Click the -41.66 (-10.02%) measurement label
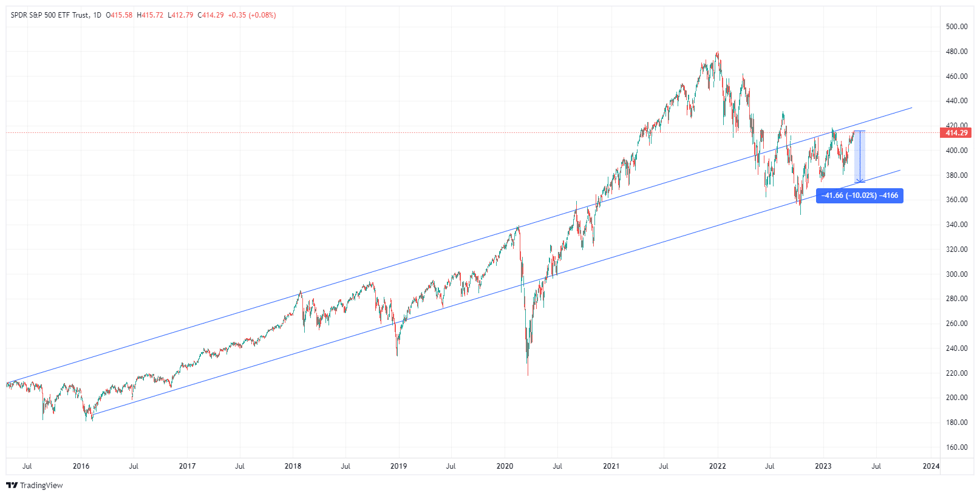Image resolution: width=980 pixels, height=496 pixels. 859,195
